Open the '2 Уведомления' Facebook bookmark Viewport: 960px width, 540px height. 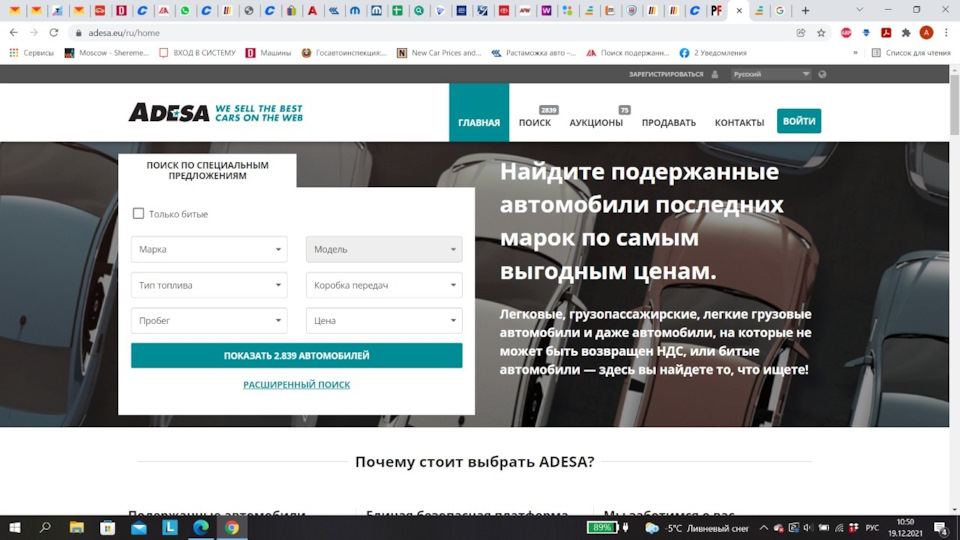tap(713, 53)
